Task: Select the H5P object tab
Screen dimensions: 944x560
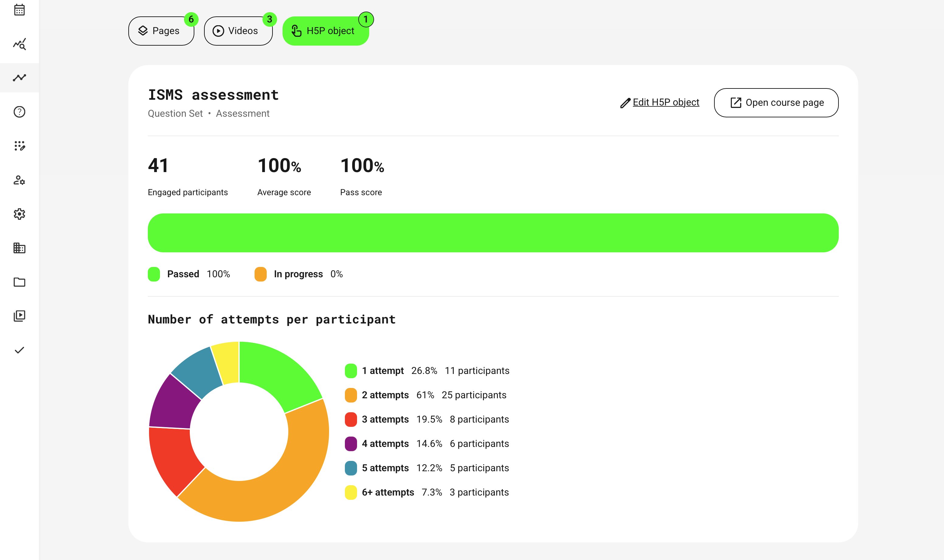Action: point(325,31)
